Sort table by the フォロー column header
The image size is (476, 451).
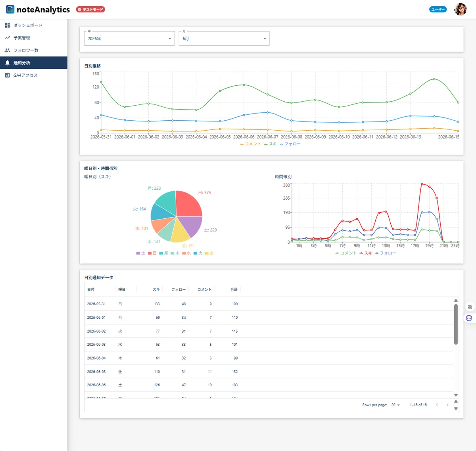[178, 290]
